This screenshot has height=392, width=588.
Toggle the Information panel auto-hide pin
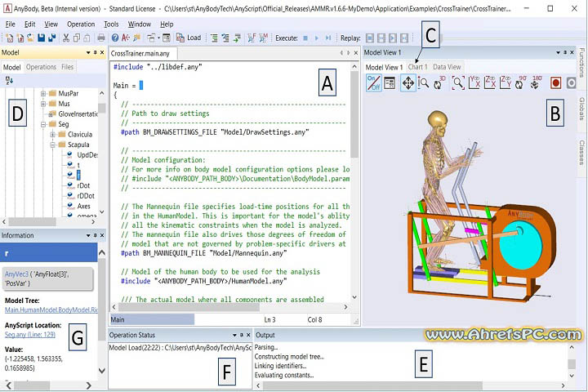click(x=96, y=235)
